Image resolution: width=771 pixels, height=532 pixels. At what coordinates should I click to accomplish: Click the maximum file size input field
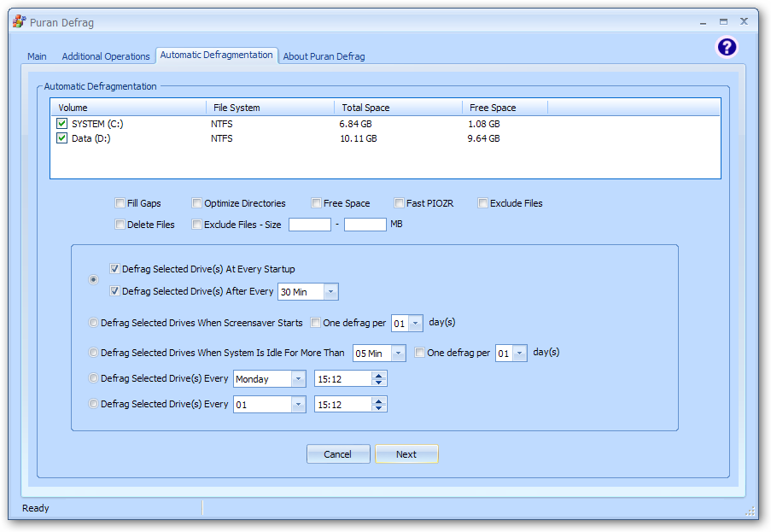[365, 225]
